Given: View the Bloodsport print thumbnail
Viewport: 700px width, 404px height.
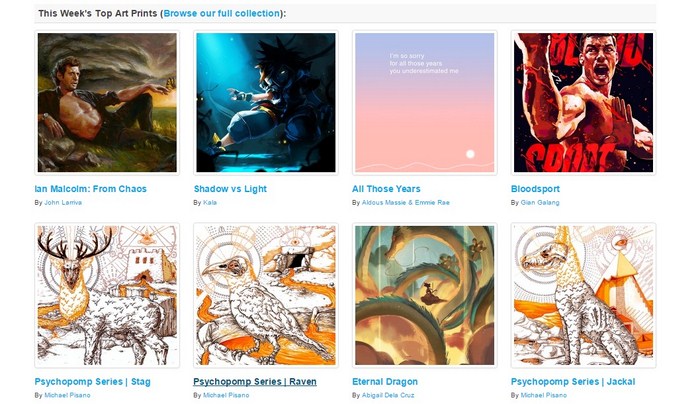Looking at the screenshot, I should [x=583, y=102].
